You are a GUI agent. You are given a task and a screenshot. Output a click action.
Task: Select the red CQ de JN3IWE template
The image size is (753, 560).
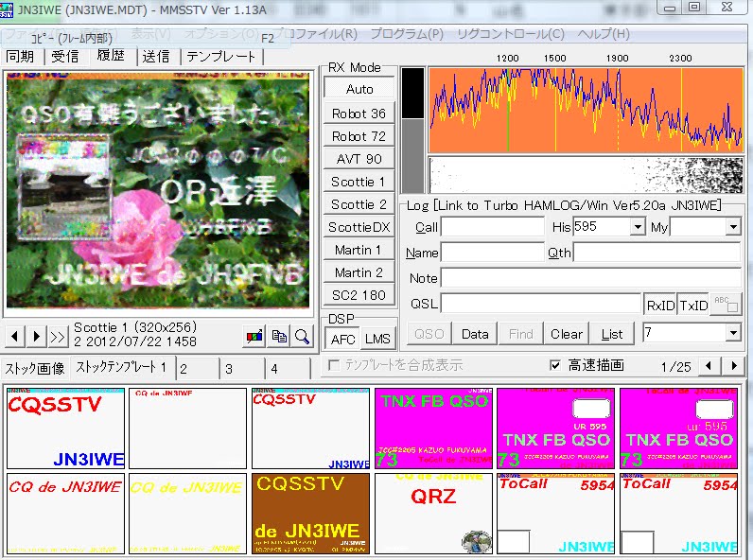65,514
